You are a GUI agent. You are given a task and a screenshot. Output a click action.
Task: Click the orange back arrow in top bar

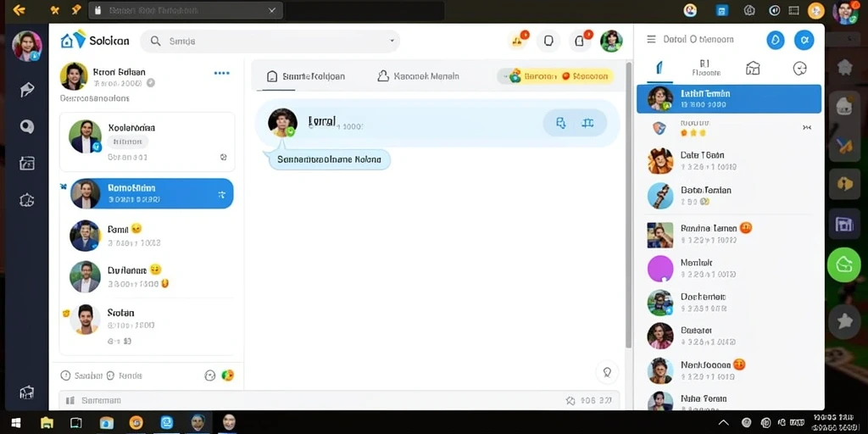coord(19,10)
